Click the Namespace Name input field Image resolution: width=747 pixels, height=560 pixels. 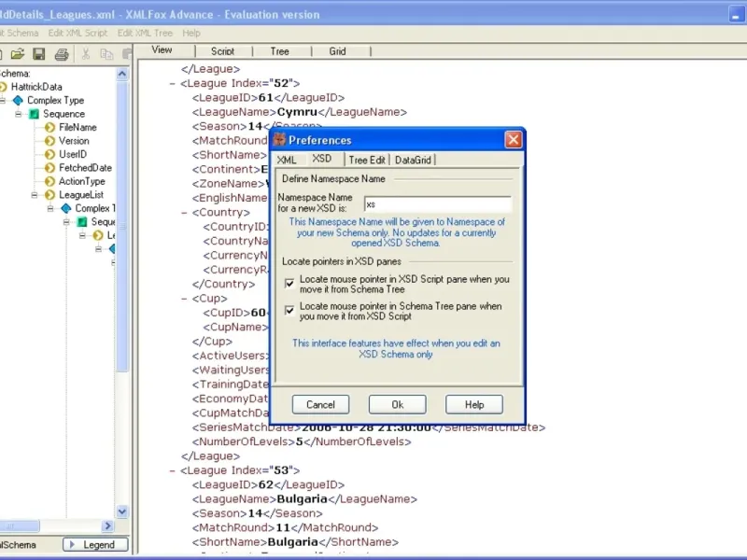[x=437, y=204]
